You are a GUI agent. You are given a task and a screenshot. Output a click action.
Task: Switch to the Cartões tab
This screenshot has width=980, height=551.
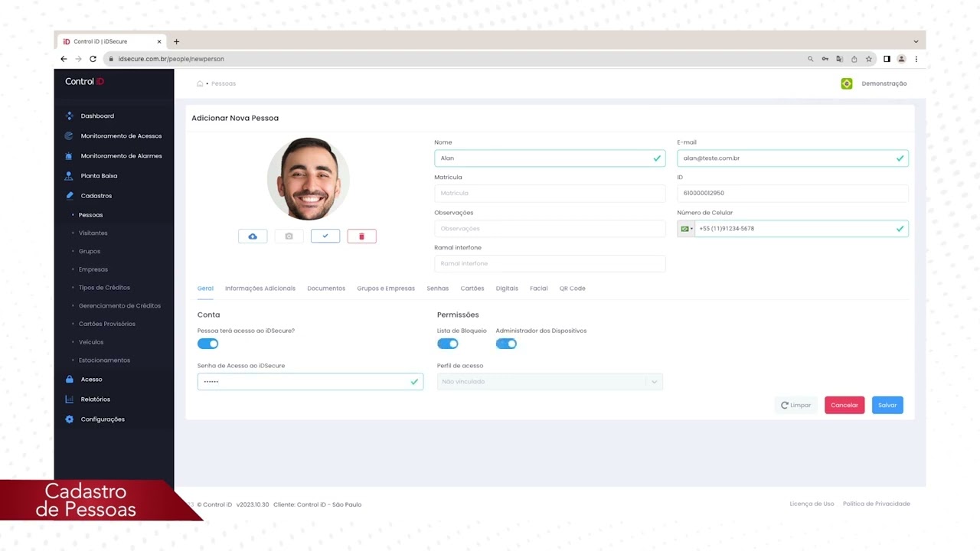[x=472, y=289]
